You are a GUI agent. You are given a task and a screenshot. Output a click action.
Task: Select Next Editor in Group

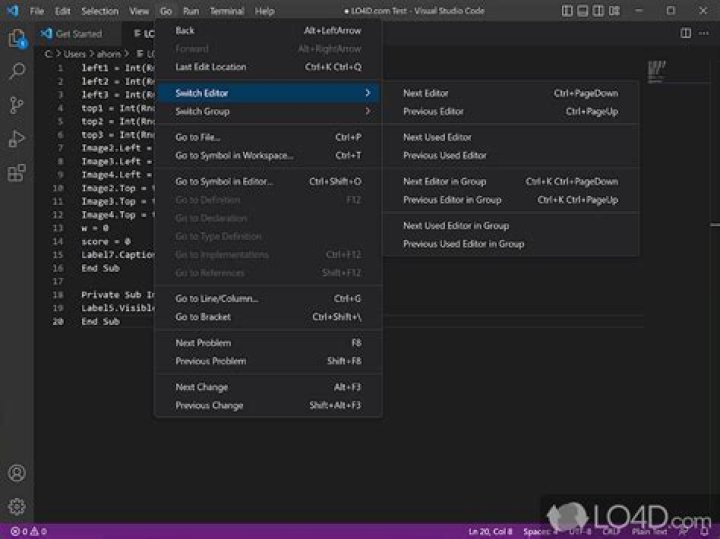pyautogui.click(x=511, y=181)
